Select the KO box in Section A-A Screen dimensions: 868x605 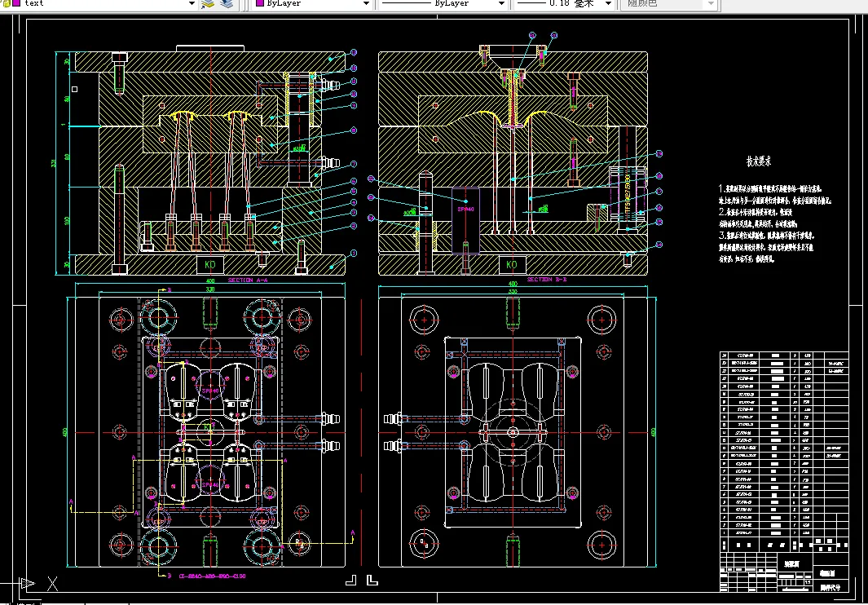coord(210,264)
